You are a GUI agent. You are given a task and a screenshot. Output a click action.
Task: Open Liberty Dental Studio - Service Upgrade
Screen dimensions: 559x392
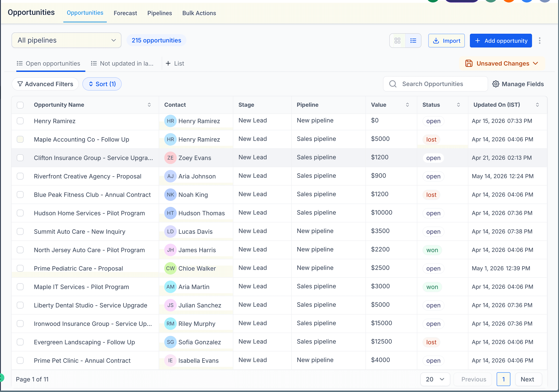click(x=91, y=305)
